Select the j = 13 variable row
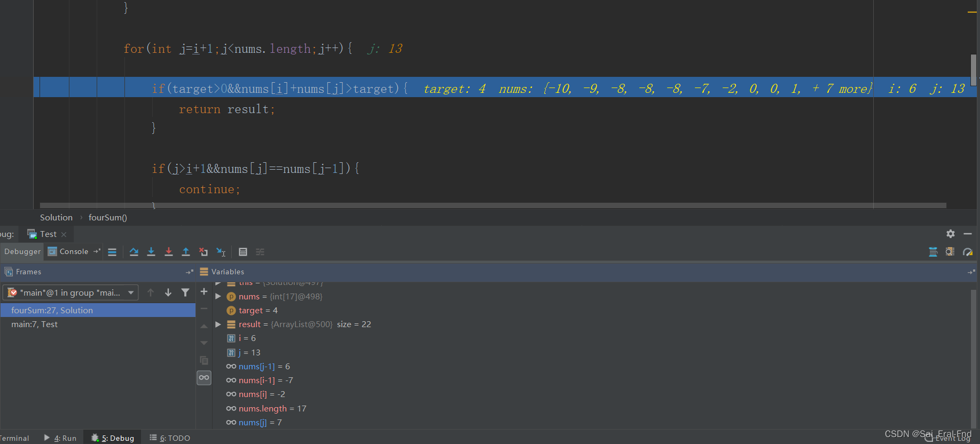 pos(244,353)
